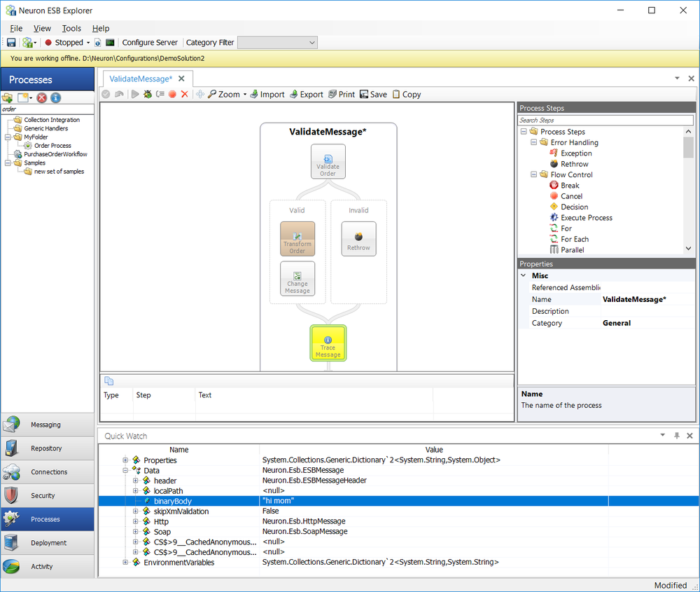Click Export in process toolbar
This screenshot has height=592, width=700.
pos(307,95)
